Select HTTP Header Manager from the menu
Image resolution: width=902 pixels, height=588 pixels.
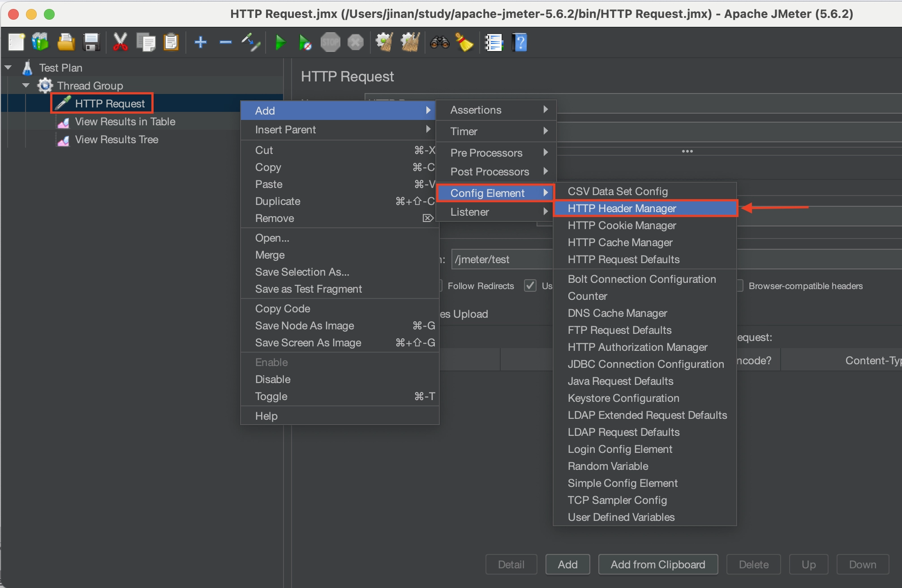pos(622,208)
